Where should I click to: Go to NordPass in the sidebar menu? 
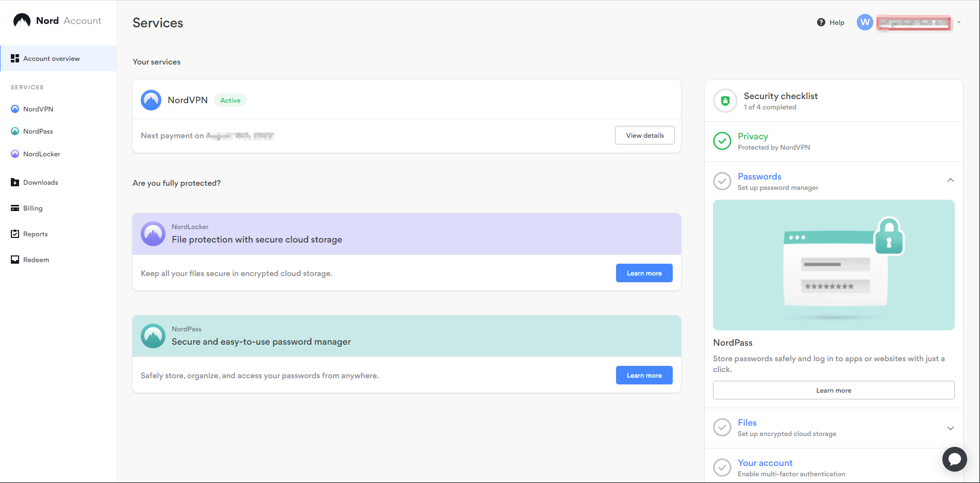38,131
